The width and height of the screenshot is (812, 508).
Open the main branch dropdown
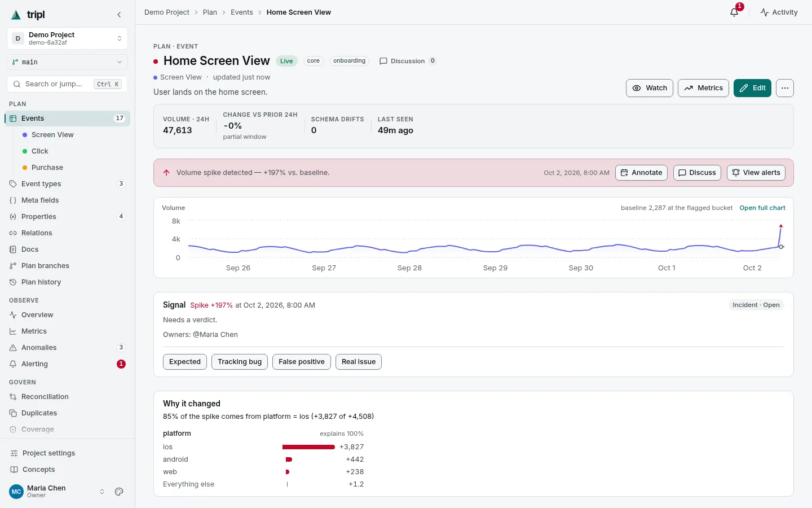(68, 62)
